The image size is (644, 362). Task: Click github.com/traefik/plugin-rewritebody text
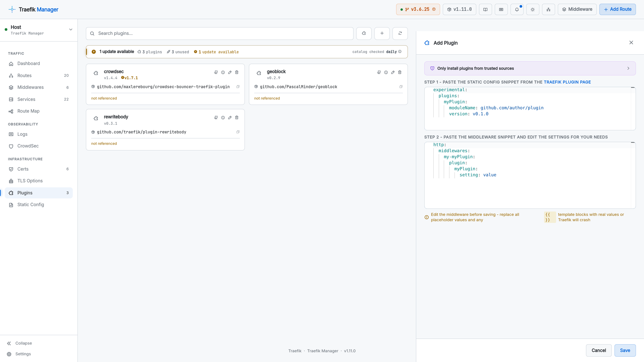pos(142,132)
